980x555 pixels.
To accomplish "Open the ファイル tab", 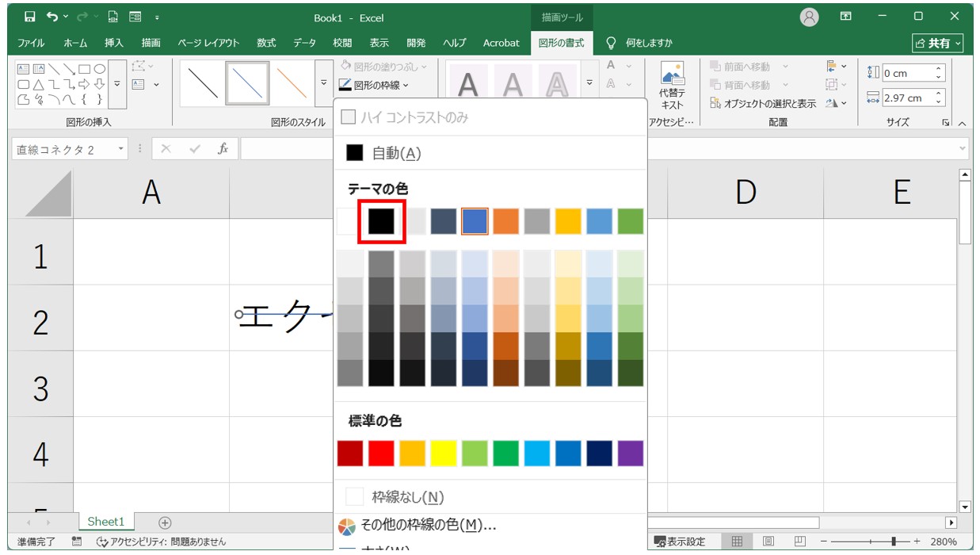I will (x=31, y=43).
